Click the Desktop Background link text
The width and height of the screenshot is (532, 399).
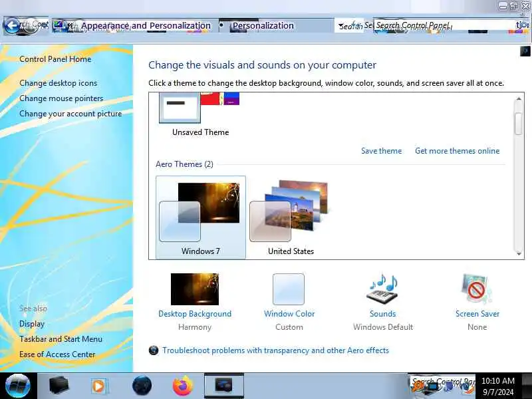tap(195, 314)
